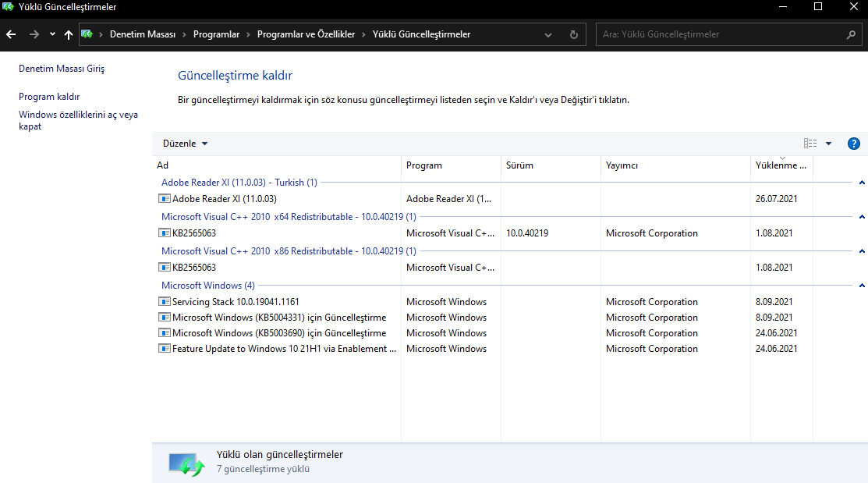Sort by Yüklenme column header
Screen dimensions: 868x483
[781, 165]
